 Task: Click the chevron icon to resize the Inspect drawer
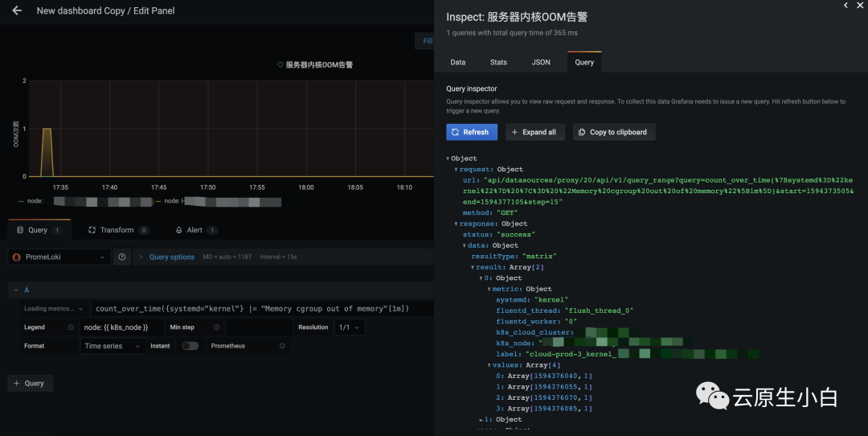click(845, 6)
